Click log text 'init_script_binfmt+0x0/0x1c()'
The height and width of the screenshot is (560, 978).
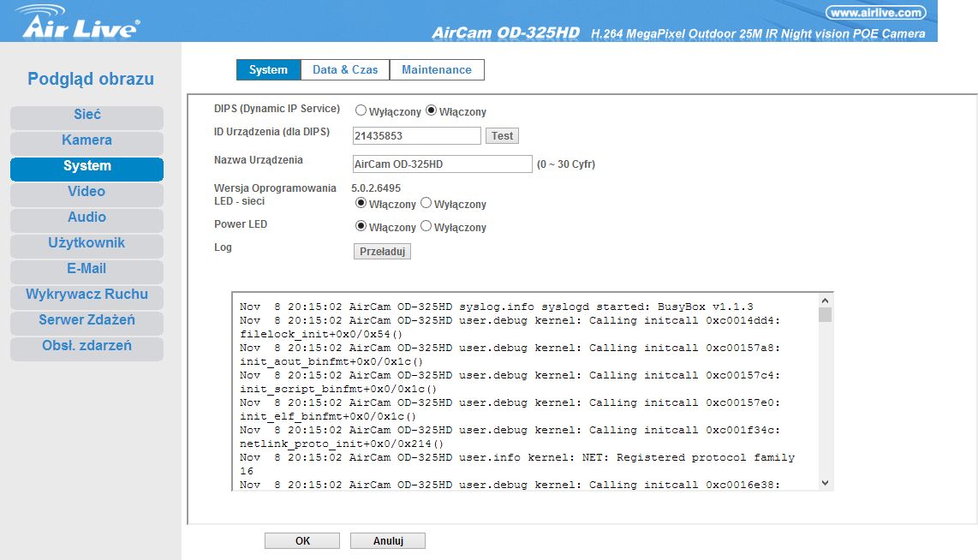[x=338, y=389]
